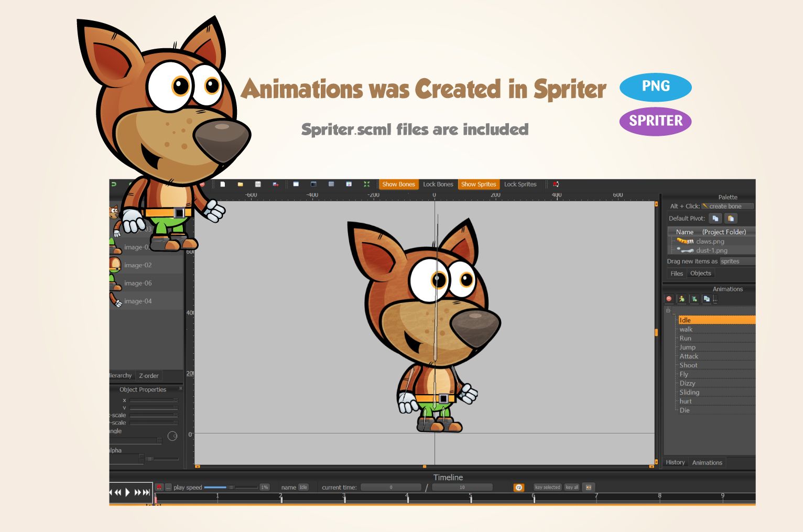This screenshot has width=803, height=532.
Task: Click the play speed slider
Action: [x=231, y=487]
